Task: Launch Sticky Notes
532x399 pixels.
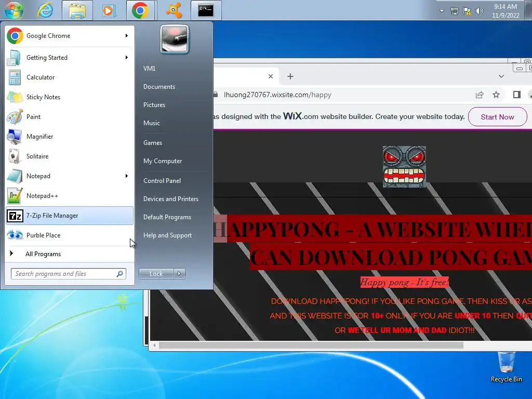Action: (70, 97)
